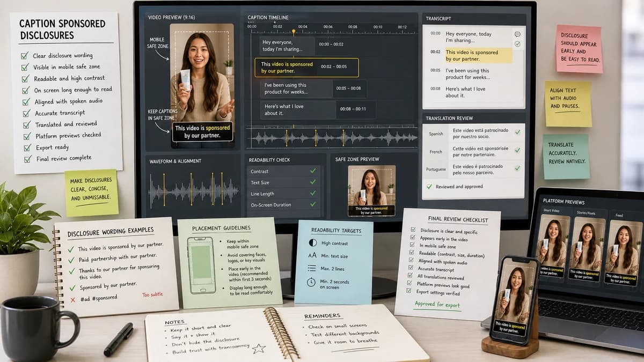Click the 00:06 mark on the timeline ruler
This screenshot has height=362, width=644.
tap(327, 26)
